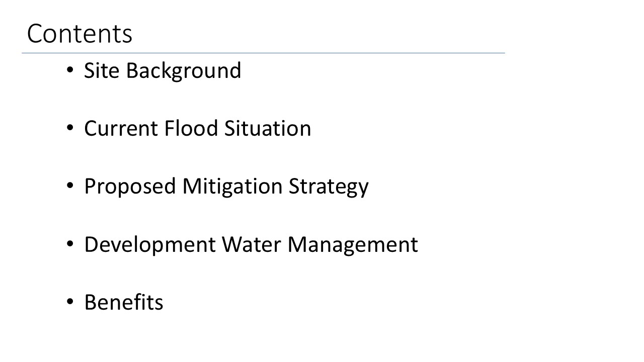This screenshot has width=644, height=362.
Task: Select the word "Background"
Action: [184, 71]
